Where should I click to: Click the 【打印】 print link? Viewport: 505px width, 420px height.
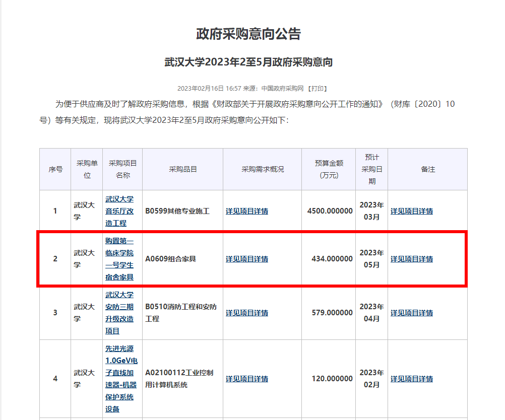click(317, 89)
